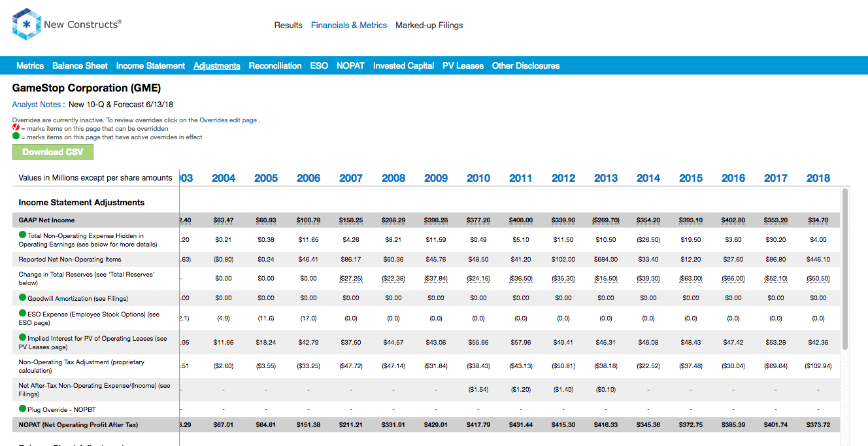
Task: Click green override dot beside Plug Override - NOPBT
Action: pos(22,409)
